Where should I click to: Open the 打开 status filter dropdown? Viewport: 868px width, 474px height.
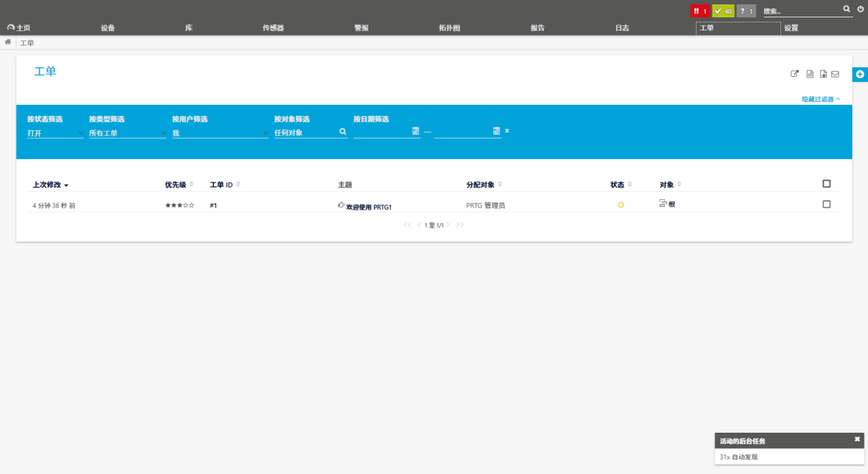point(54,133)
